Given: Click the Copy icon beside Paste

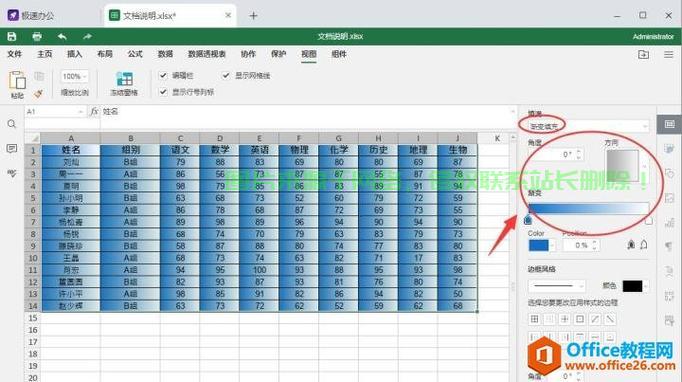Looking at the screenshot, I should pos(39,77).
